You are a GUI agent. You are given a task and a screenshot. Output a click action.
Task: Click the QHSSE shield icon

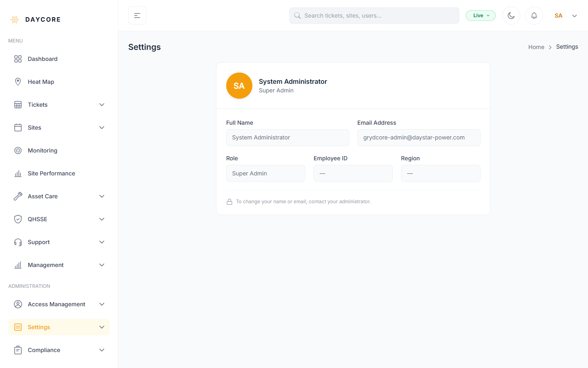tap(18, 219)
